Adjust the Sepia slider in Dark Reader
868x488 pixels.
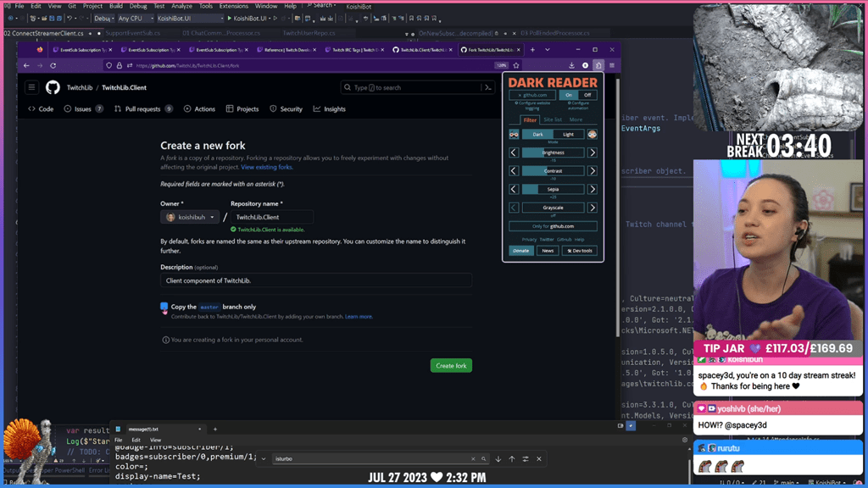click(x=553, y=189)
